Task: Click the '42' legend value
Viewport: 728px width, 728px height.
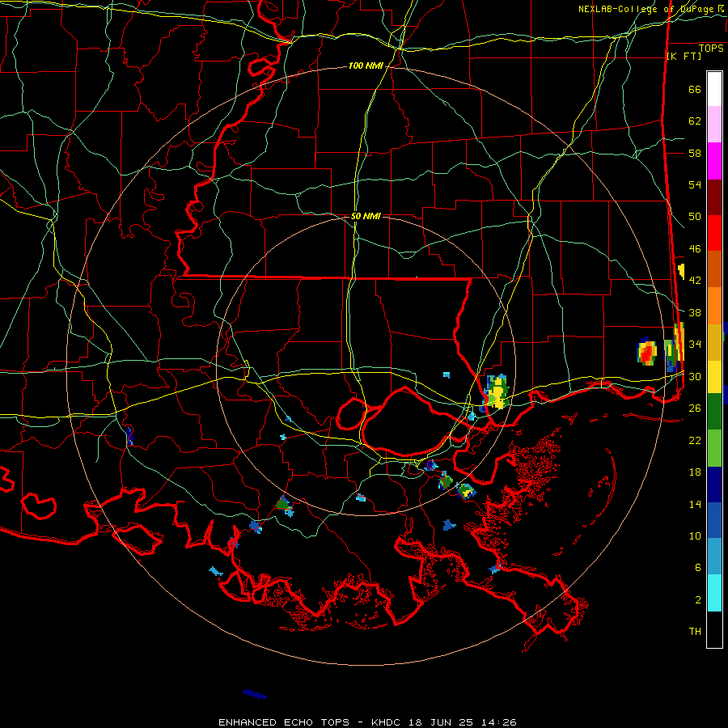Action: coord(695,281)
